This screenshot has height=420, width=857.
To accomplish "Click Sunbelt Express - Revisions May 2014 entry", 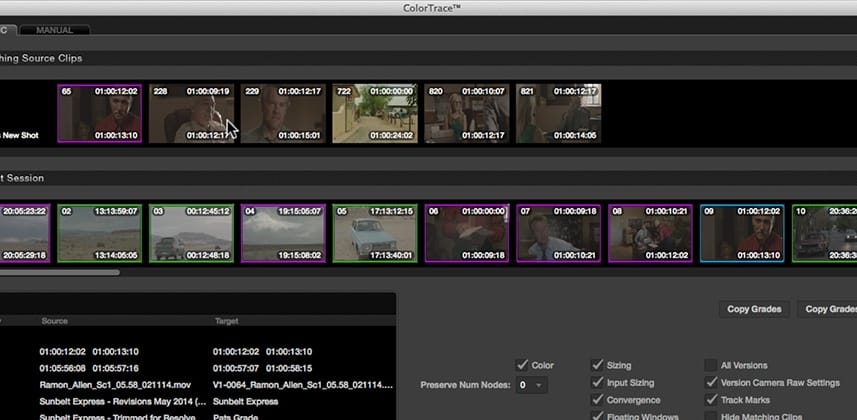I will tap(123, 401).
